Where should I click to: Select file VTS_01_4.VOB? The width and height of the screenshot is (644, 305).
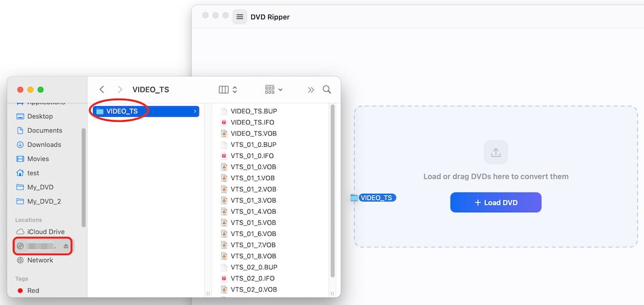[x=253, y=211]
